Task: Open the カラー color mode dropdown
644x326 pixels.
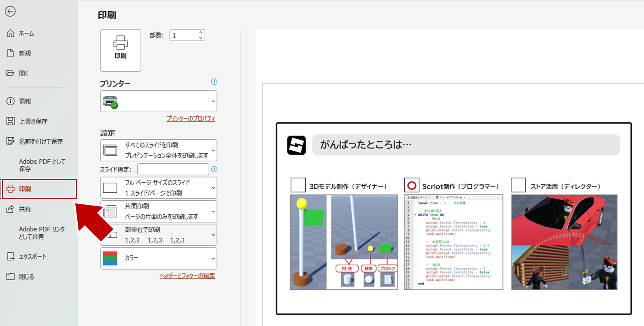Action: [x=159, y=258]
